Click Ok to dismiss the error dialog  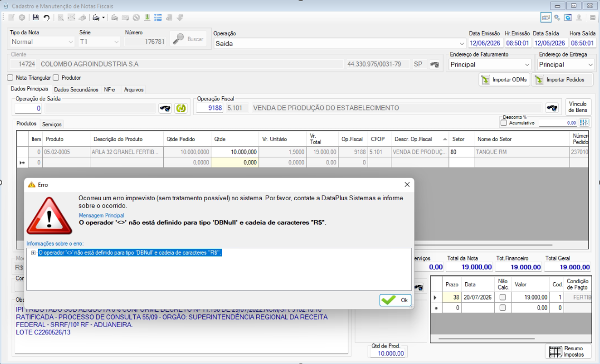[395, 300]
